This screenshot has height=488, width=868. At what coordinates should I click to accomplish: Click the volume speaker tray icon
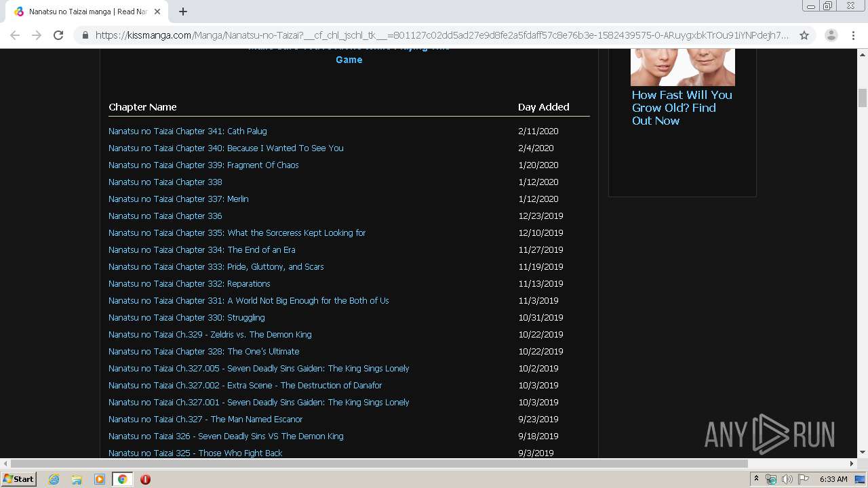point(787,479)
